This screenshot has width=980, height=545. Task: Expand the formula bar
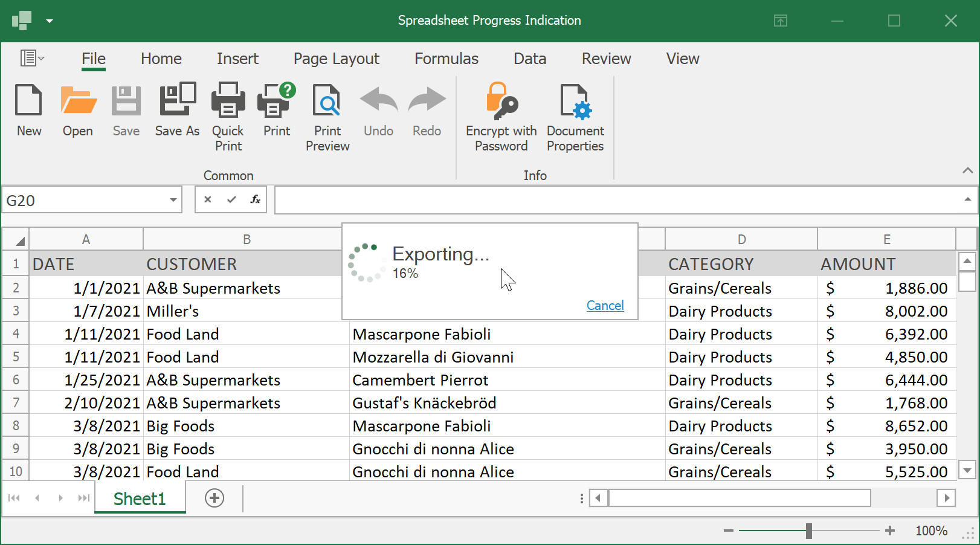coord(967,199)
